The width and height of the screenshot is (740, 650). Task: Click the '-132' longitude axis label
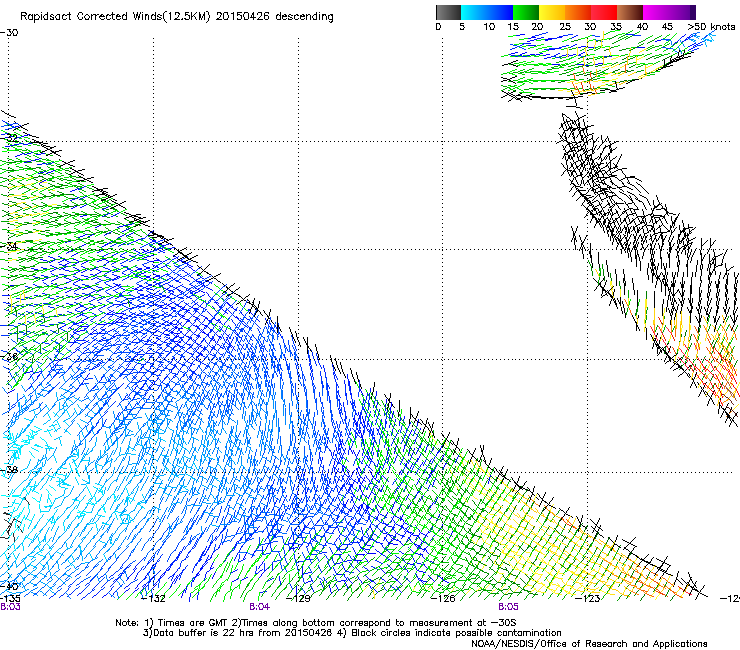point(154,599)
